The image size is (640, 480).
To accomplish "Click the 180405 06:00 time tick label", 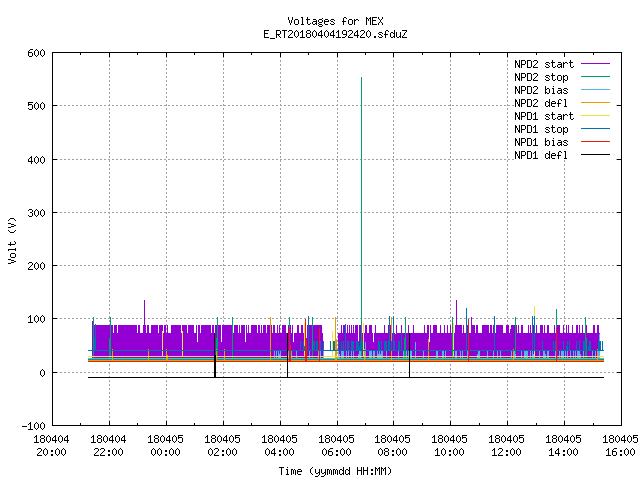I will pyautogui.click(x=336, y=446).
